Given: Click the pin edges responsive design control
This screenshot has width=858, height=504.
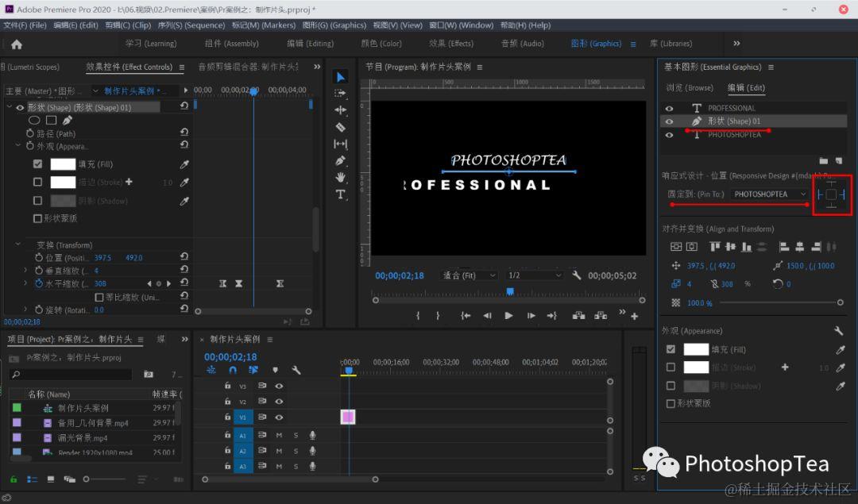Looking at the screenshot, I should coord(831,194).
